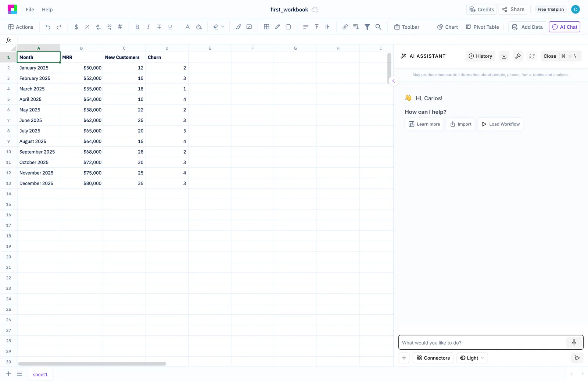Open the File menu
588x382 pixels.
coord(30,10)
